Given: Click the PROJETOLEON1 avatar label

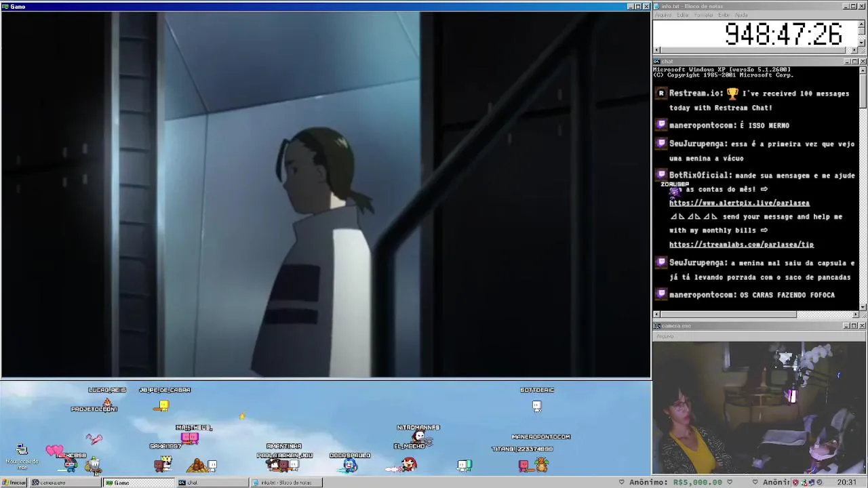Looking at the screenshot, I should tap(94, 409).
